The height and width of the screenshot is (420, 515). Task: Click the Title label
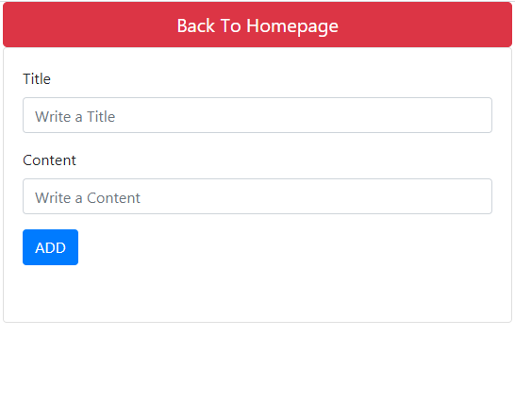(x=37, y=79)
